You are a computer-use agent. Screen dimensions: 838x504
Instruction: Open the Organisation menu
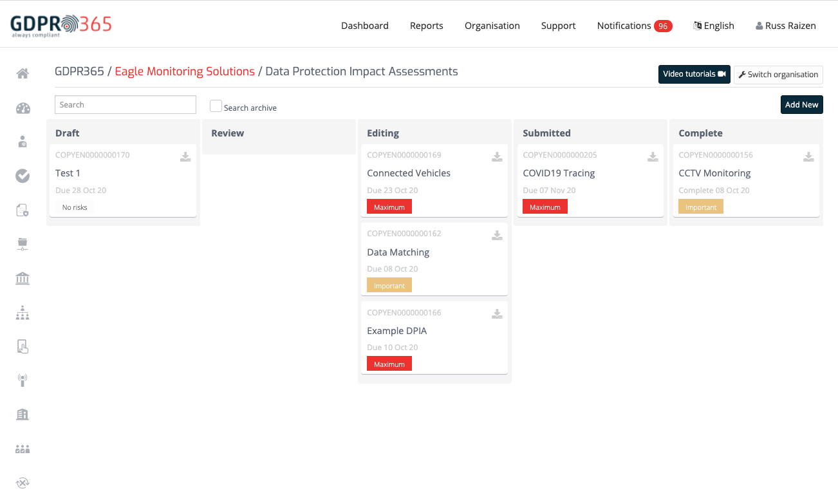[x=492, y=26]
